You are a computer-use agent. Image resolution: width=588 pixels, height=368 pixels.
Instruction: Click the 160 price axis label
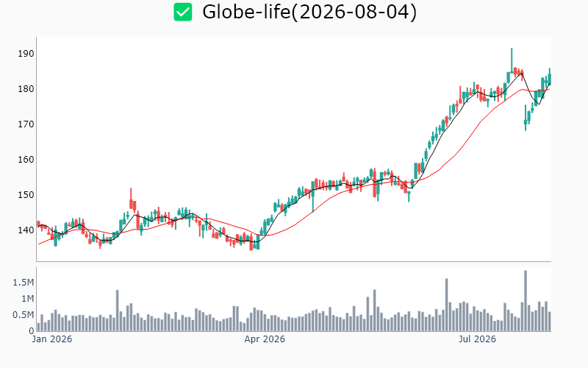[26, 160]
